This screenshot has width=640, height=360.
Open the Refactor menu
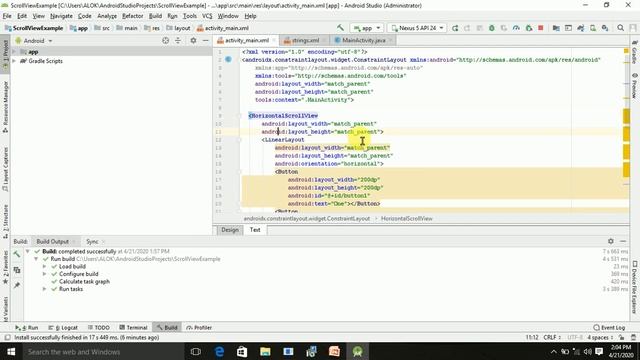coord(133,16)
